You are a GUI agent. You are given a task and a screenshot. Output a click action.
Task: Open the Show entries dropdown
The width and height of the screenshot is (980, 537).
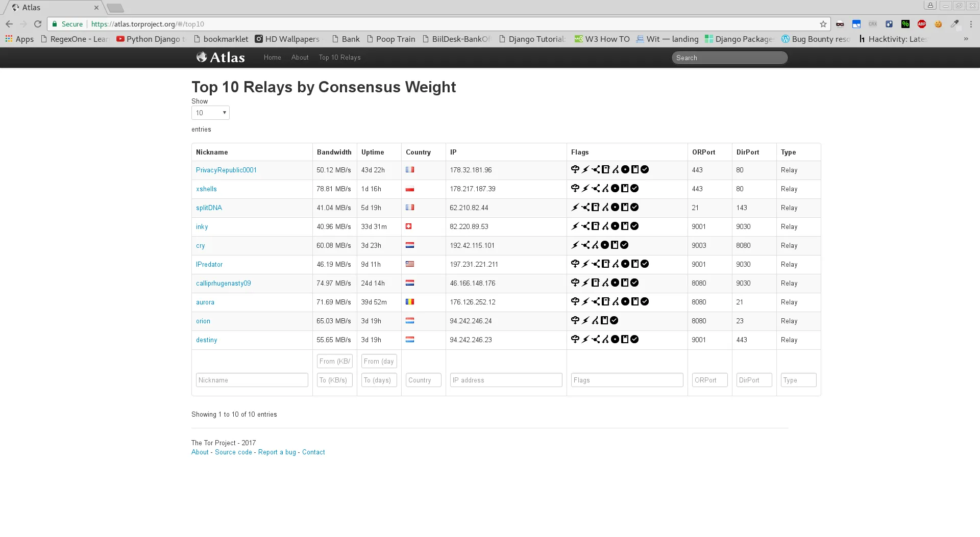tap(210, 113)
